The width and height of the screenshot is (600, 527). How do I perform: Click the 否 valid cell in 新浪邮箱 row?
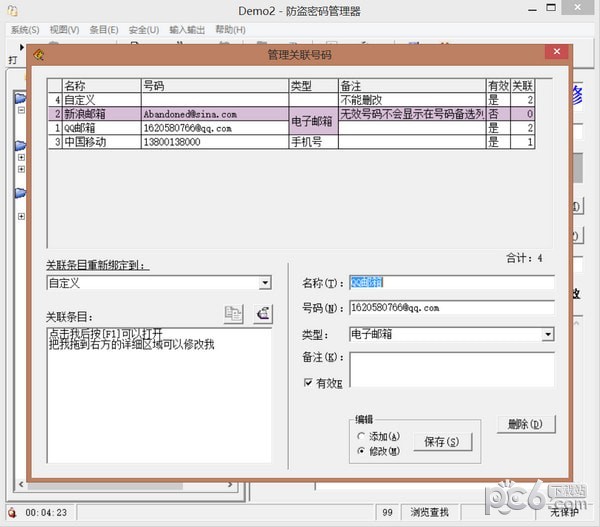click(x=498, y=114)
